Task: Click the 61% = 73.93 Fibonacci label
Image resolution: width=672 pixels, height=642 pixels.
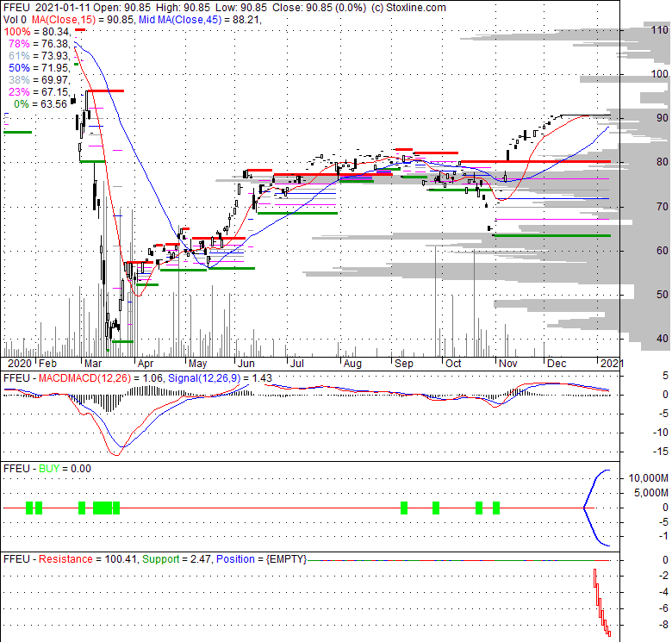Action: click(39, 56)
